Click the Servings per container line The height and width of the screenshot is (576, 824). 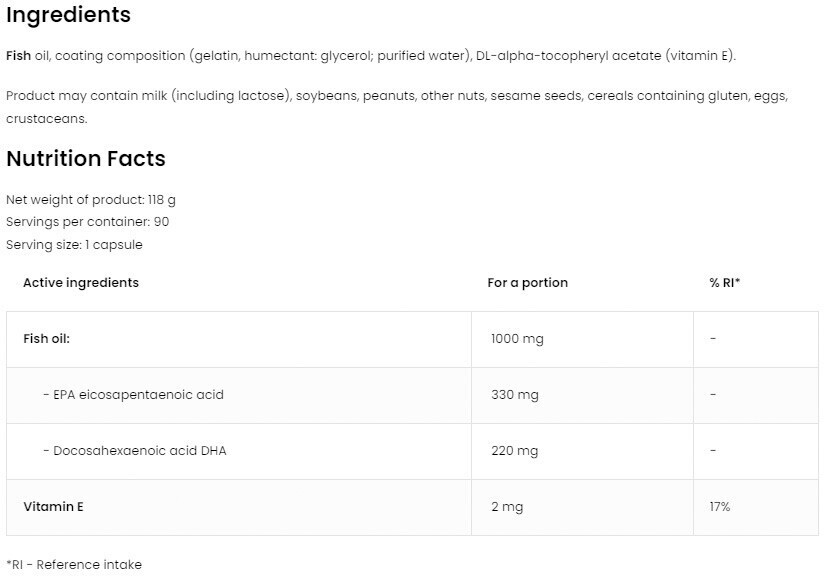[x=88, y=222]
